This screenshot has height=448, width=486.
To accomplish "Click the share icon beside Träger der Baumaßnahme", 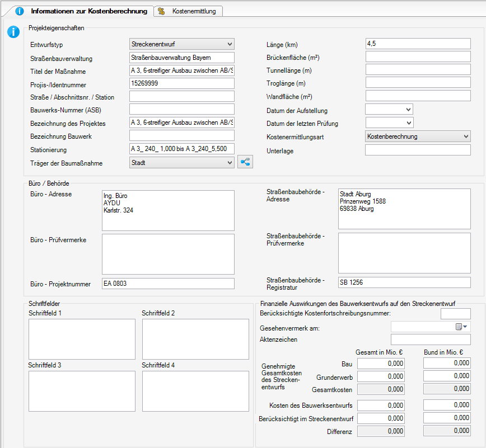I will [245, 162].
